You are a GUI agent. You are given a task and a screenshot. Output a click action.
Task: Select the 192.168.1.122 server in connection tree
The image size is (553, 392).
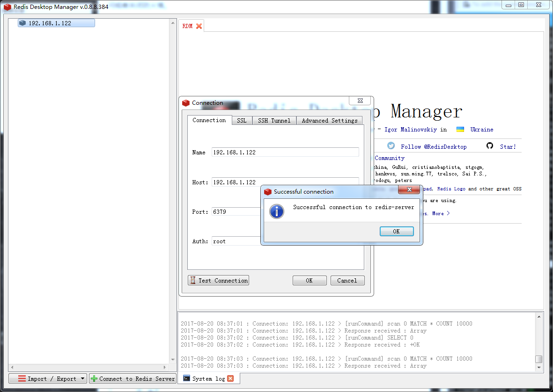coord(57,23)
